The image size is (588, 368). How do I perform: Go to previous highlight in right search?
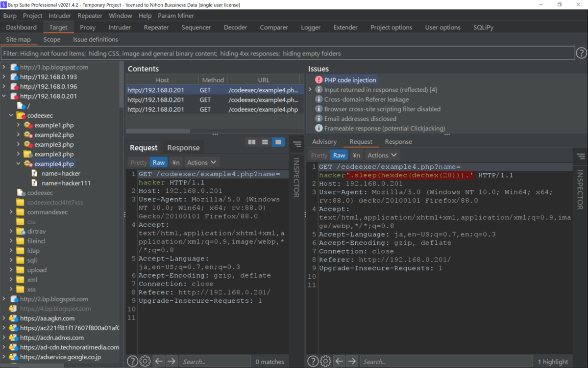(339, 362)
